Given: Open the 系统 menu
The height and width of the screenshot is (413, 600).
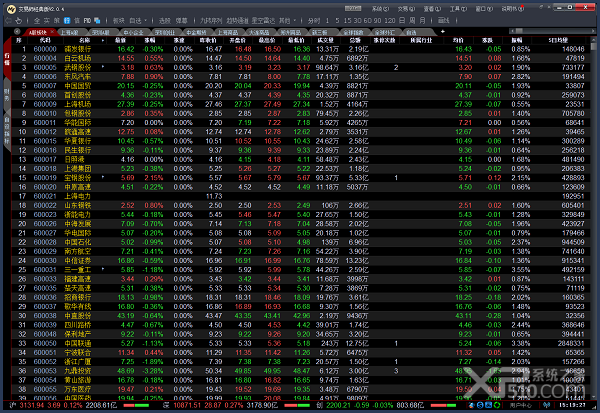Looking at the screenshot, I should point(380,8).
